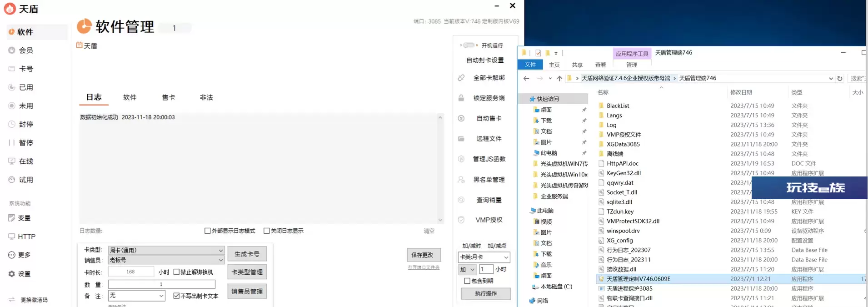Click the 执行操作 button
The height and width of the screenshot is (307, 868).
[x=486, y=294]
